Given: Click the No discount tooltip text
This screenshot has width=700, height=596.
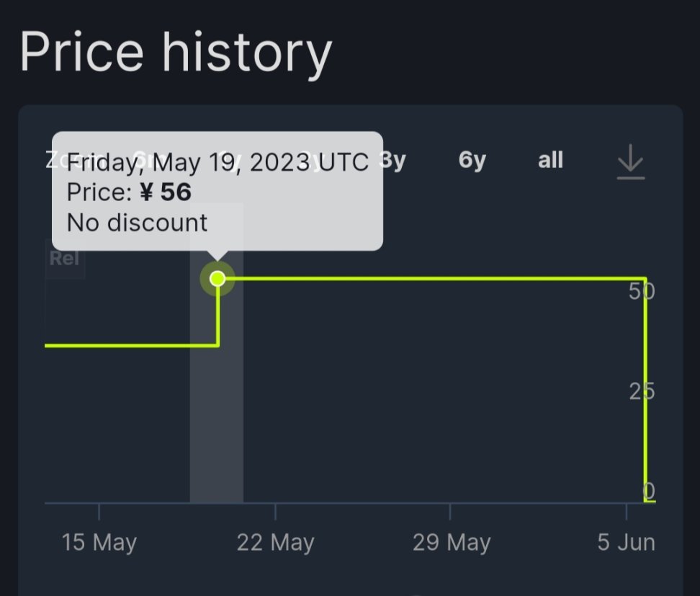Looking at the screenshot, I should click(x=137, y=222).
